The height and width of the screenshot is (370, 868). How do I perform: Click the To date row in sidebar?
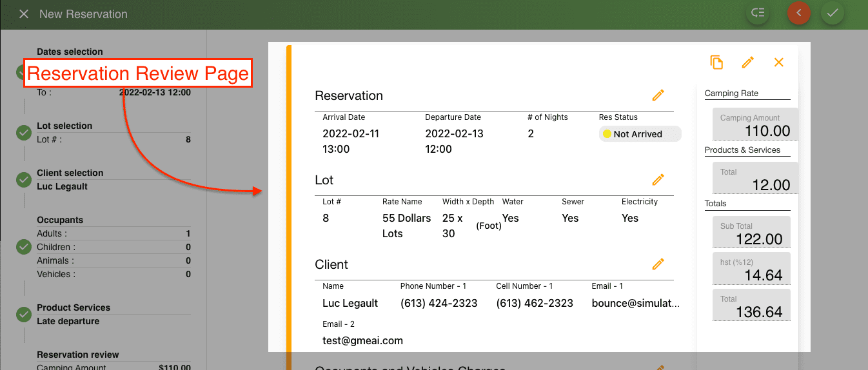113,92
